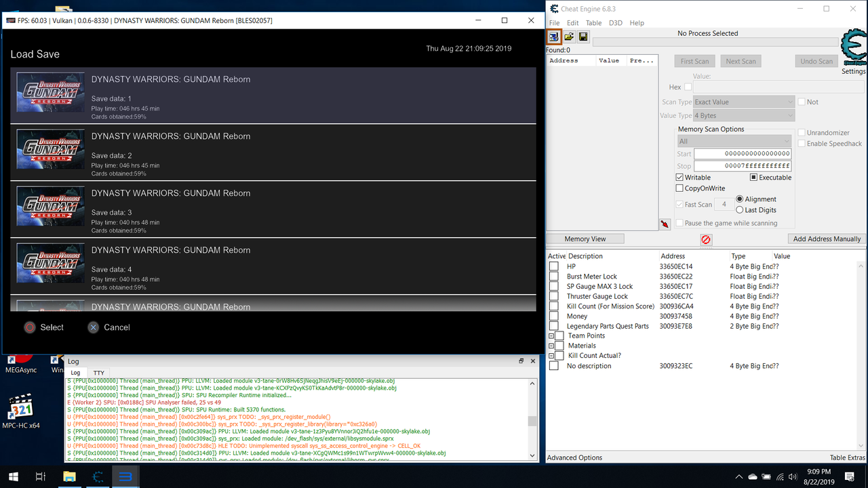This screenshot has width=868, height=488.
Task: Switch to the TTY tab in the log
Action: (x=98, y=372)
